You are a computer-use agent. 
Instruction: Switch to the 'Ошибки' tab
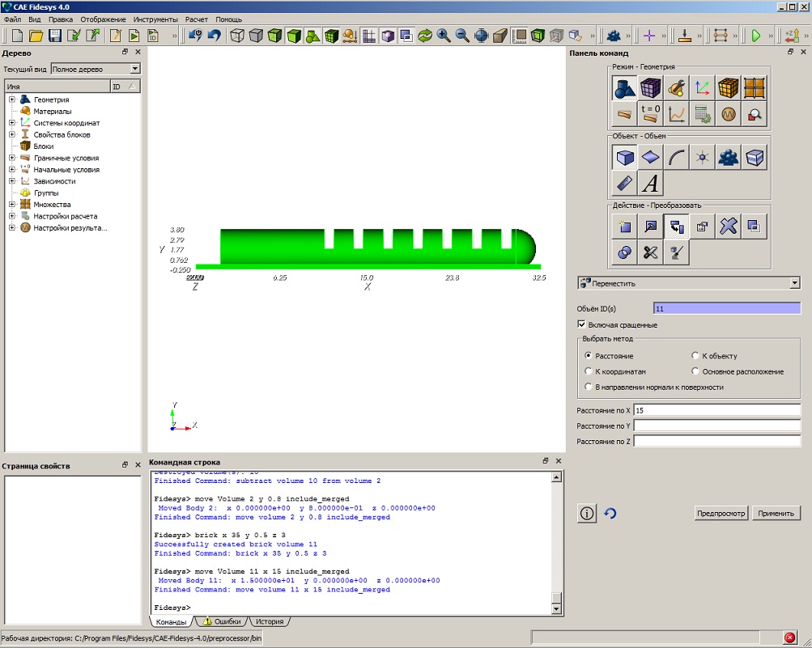point(222,621)
